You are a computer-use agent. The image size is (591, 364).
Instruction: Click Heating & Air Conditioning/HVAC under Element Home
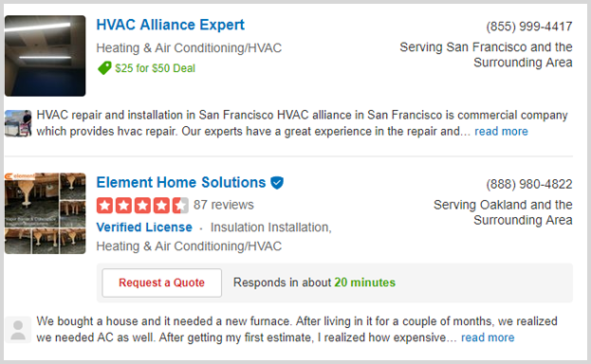[x=189, y=246]
